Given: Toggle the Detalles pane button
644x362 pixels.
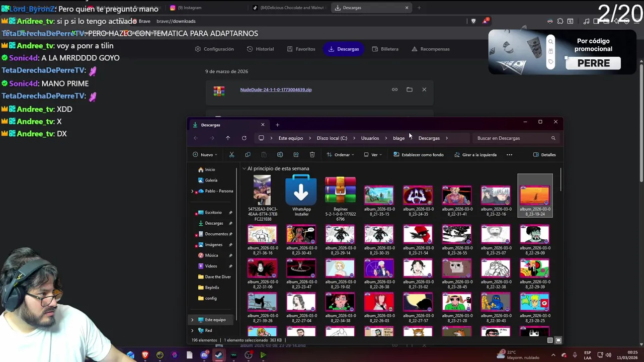Looking at the screenshot, I should [x=544, y=155].
